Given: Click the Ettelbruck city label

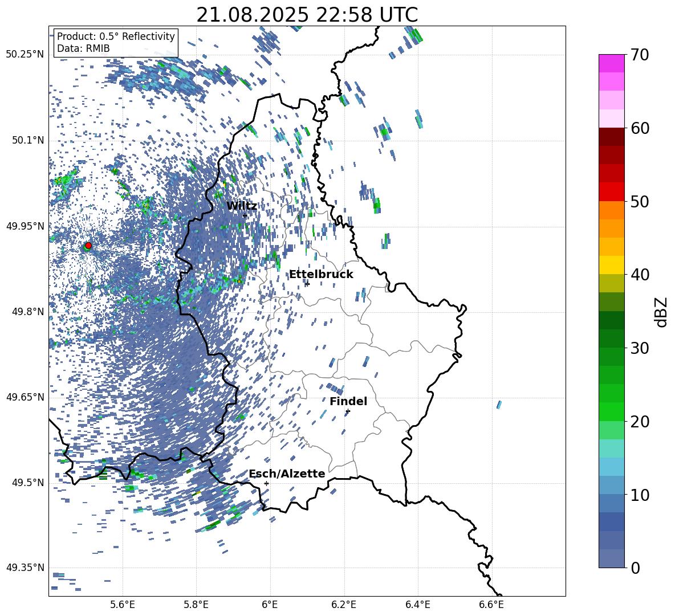Looking at the screenshot, I should click(321, 274).
